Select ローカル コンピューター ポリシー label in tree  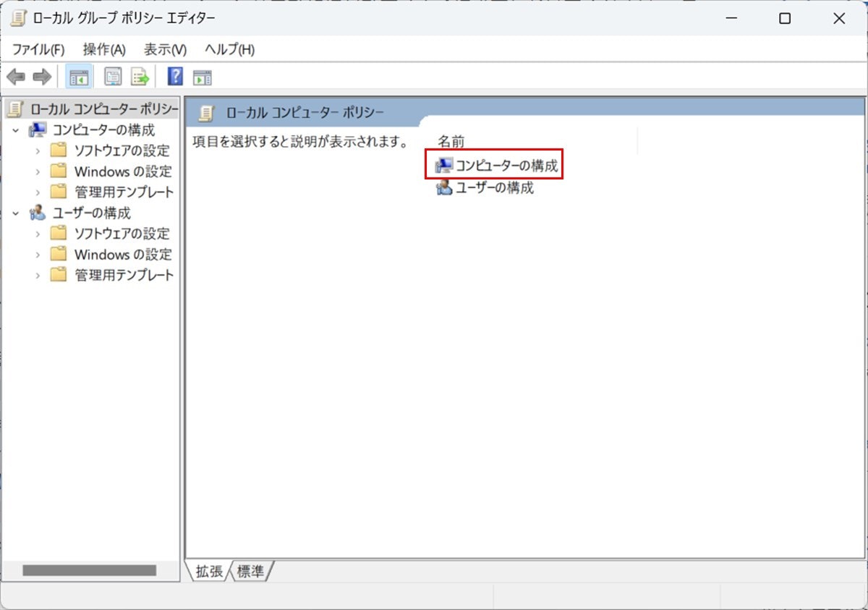tap(103, 109)
